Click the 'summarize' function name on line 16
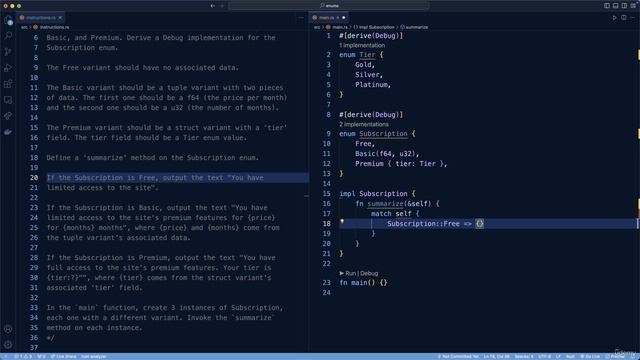Image resolution: width=640 pixels, height=360 pixels. click(385, 204)
